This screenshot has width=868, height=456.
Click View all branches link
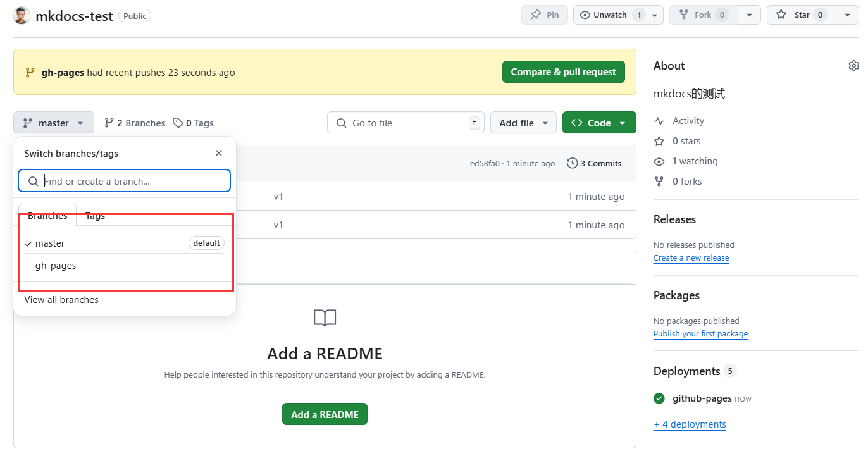pyautogui.click(x=61, y=300)
